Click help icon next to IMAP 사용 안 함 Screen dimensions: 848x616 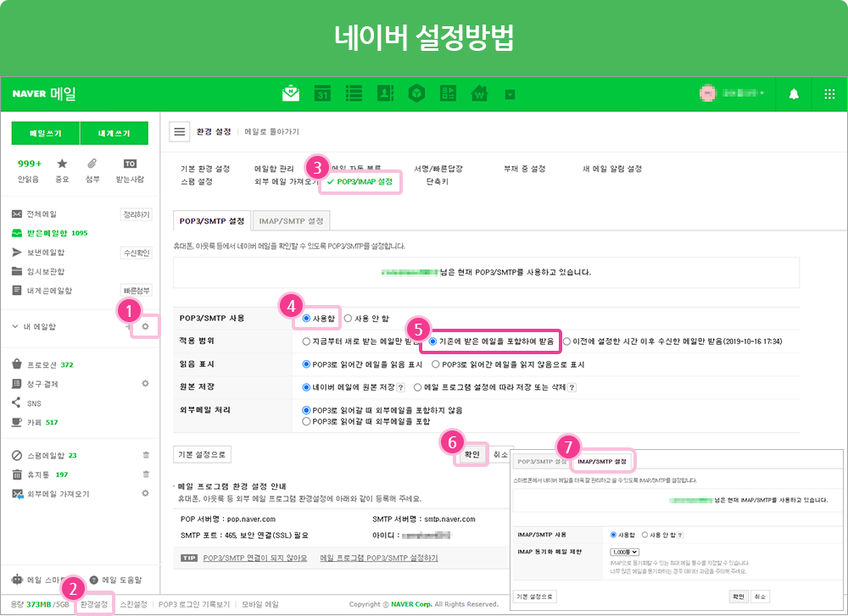(680, 535)
